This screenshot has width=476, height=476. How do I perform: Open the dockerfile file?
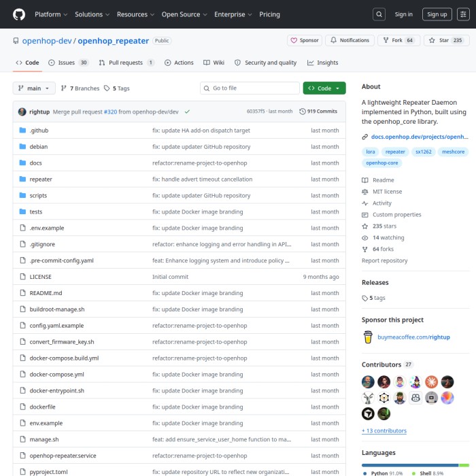pyautogui.click(x=42, y=407)
